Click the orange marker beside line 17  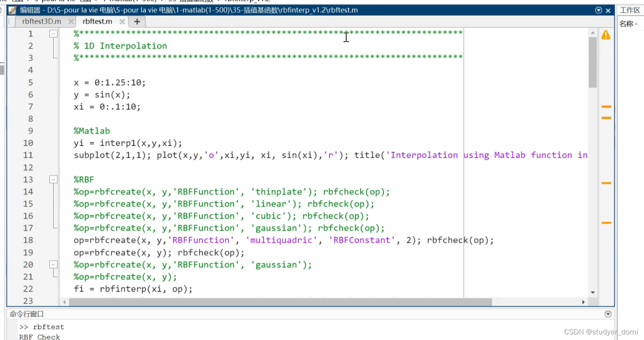606,222
